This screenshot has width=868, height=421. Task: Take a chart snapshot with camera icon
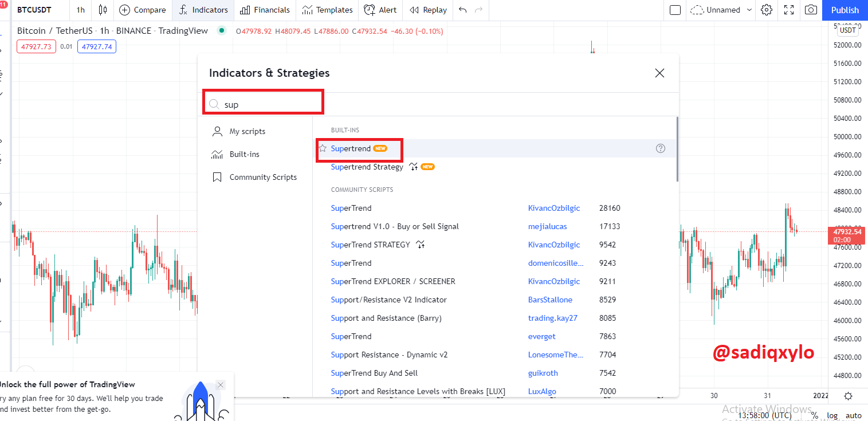pyautogui.click(x=811, y=10)
